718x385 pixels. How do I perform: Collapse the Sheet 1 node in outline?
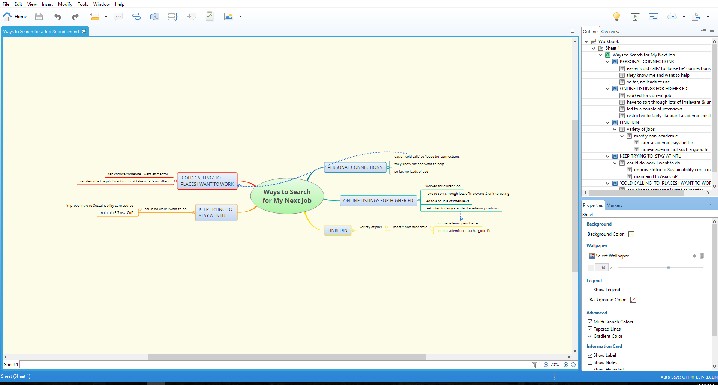(x=593, y=48)
